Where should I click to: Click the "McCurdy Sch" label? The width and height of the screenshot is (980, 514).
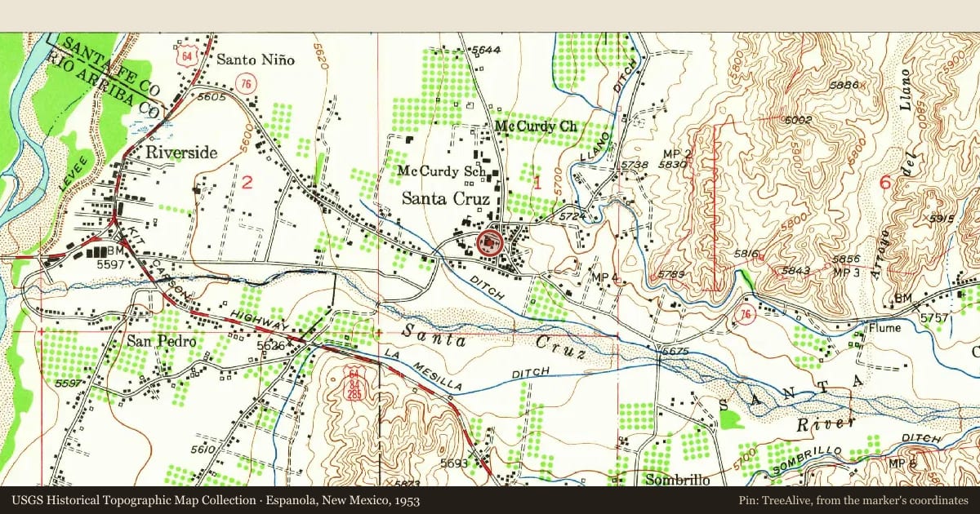(442, 171)
